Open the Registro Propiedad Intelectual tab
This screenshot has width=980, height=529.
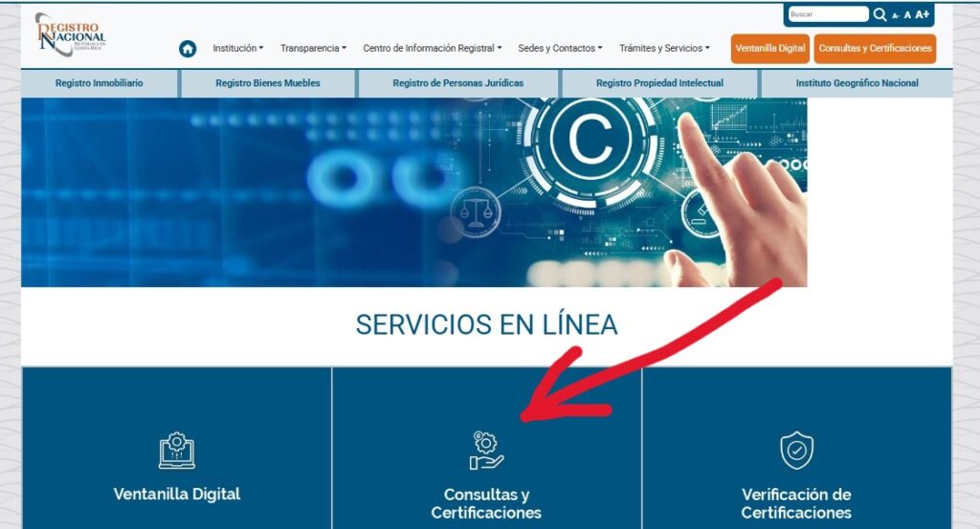tap(660, 83)
